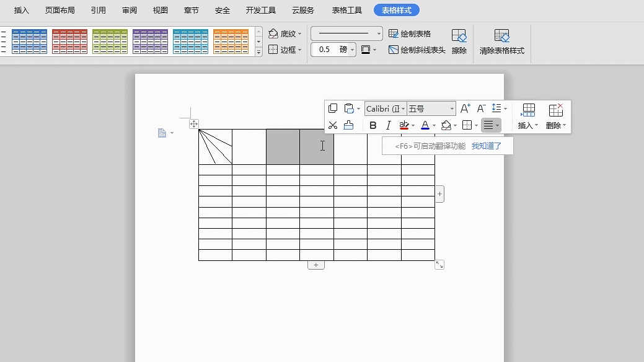Toggle bold formatting in the floating toolbar
The height and width of the screenshot is (362, 644).
[373, 125]
